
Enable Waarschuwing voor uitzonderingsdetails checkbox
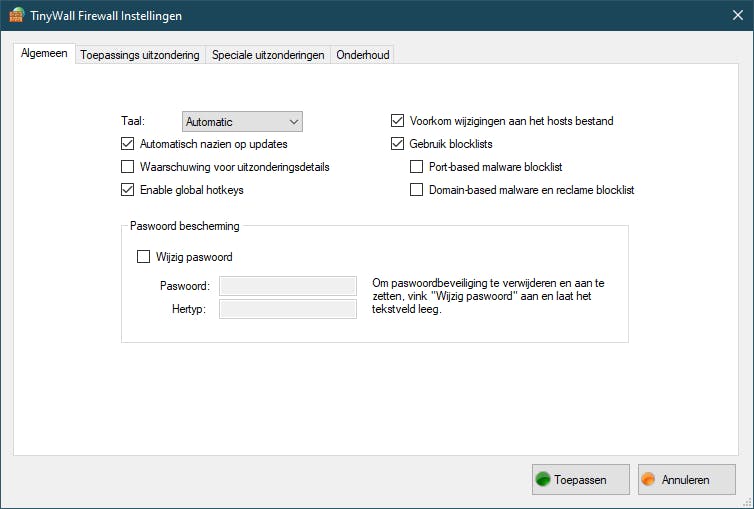click(x=127, y=167)
